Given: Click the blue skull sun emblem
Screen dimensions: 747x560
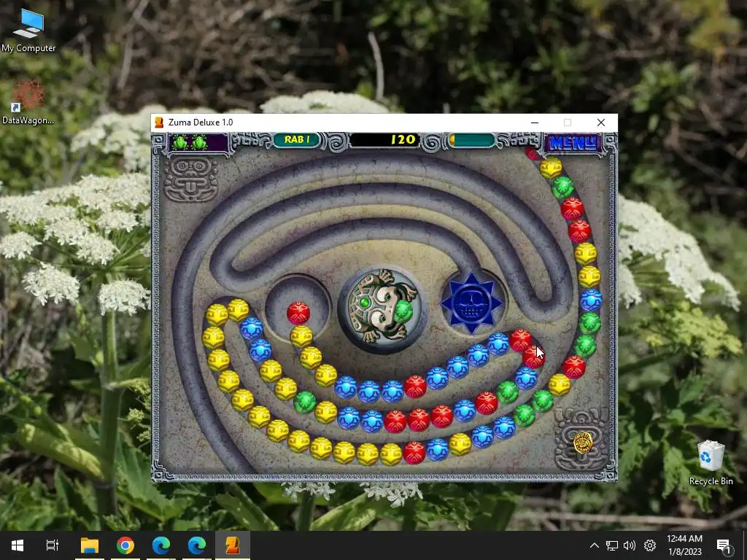Looking at the screenshot, I should click(471, 303).
